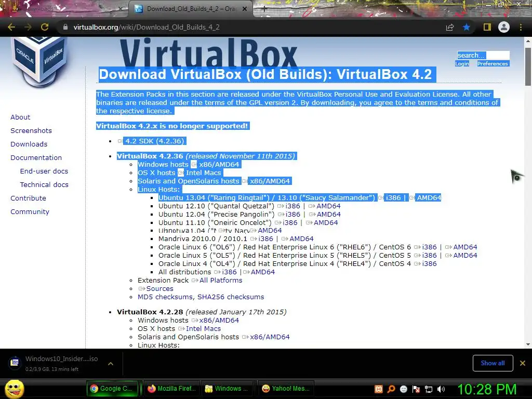Click the orange XAMPP tray icon
532x399 pixels.
click(379, 389)
